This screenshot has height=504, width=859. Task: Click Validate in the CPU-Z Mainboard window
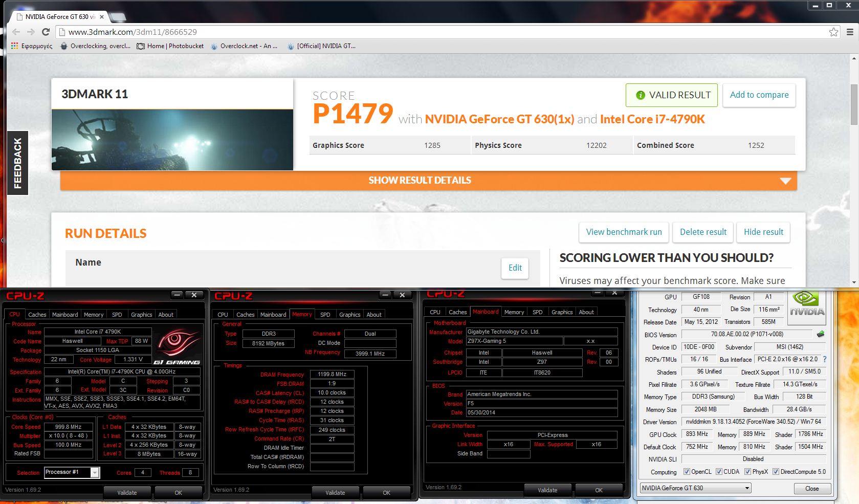tap(547, 490)
